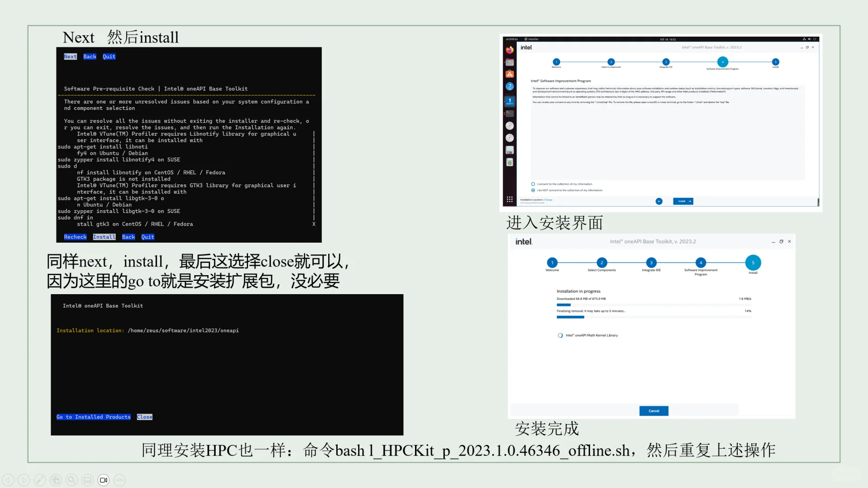Open Firefox from the Ubuntu dock
This screenshot has width=868, height=488.
[509, 50]
